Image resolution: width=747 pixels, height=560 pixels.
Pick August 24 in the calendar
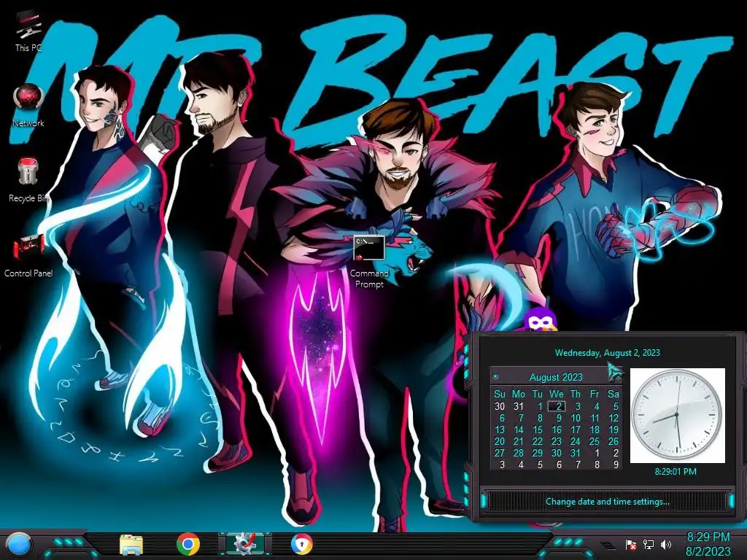click(576, 441)
